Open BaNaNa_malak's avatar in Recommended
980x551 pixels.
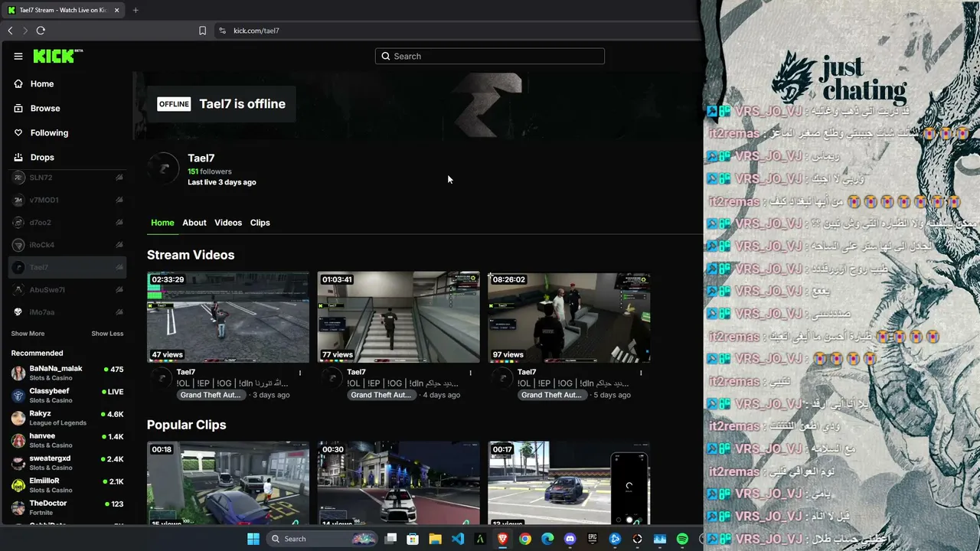click(18, 373)
